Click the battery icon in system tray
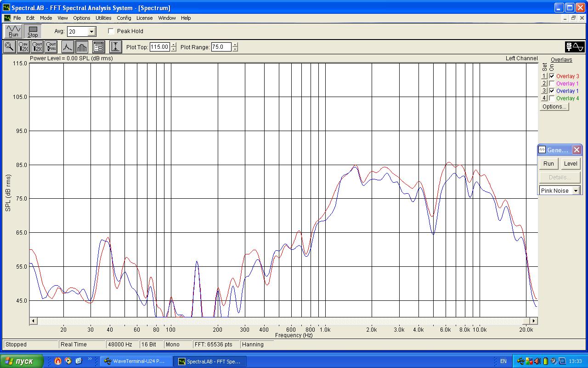Screen dimensions: 588x368 click(x=546, y=361)
